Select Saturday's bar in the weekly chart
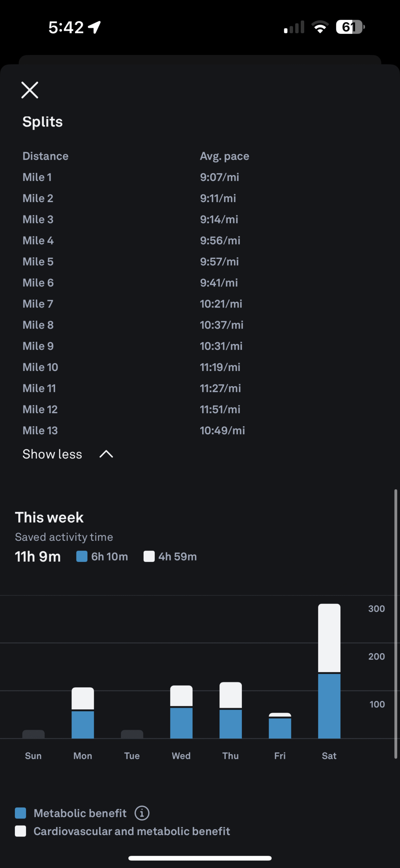Viewport: 400px width, 868px height. tap(329, 671)
